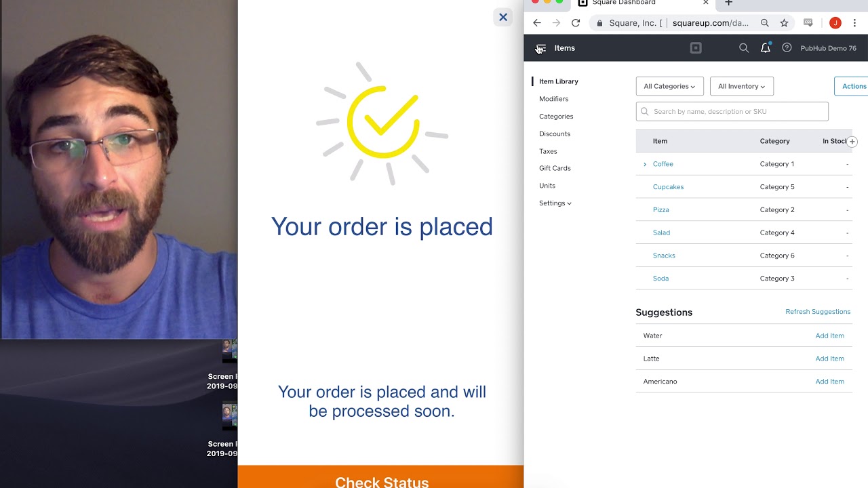Bookmark page with the star icon
This screenshot has height=488, width=868.
(784, 23)
